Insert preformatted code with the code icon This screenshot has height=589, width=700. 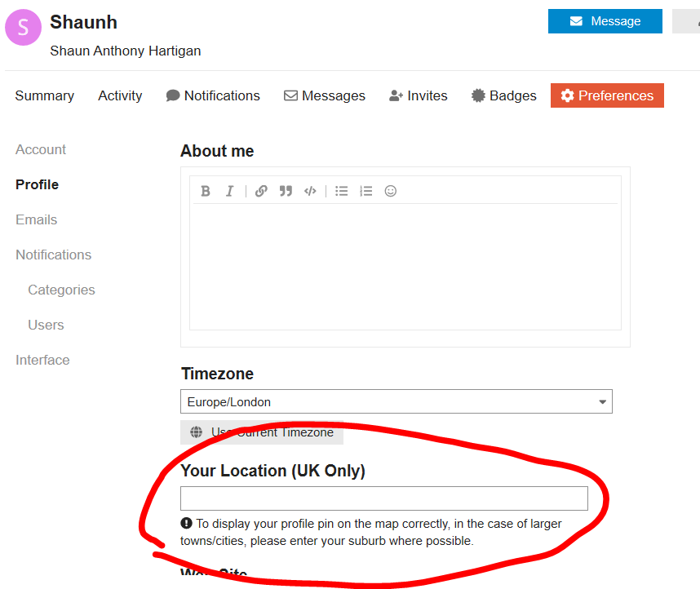[x=310, y=191]
